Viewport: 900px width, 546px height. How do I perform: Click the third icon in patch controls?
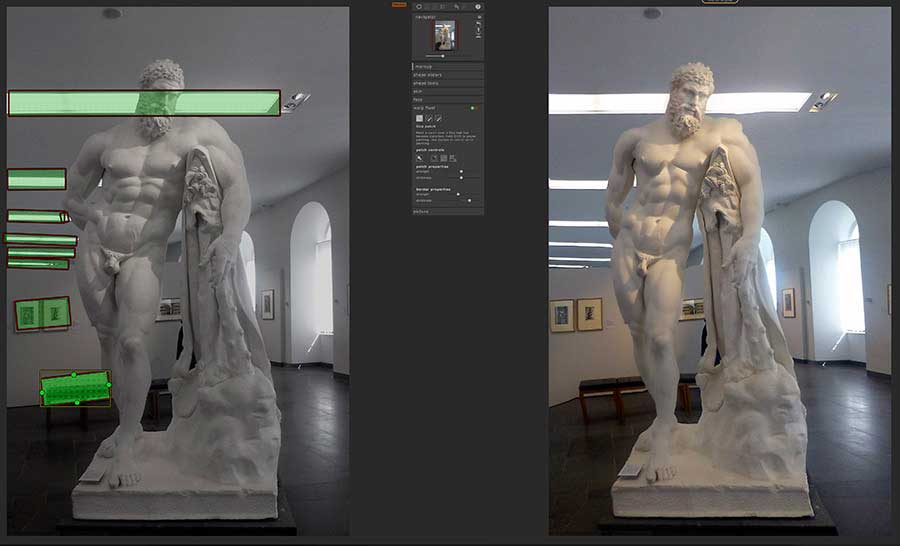click(444, 158)
